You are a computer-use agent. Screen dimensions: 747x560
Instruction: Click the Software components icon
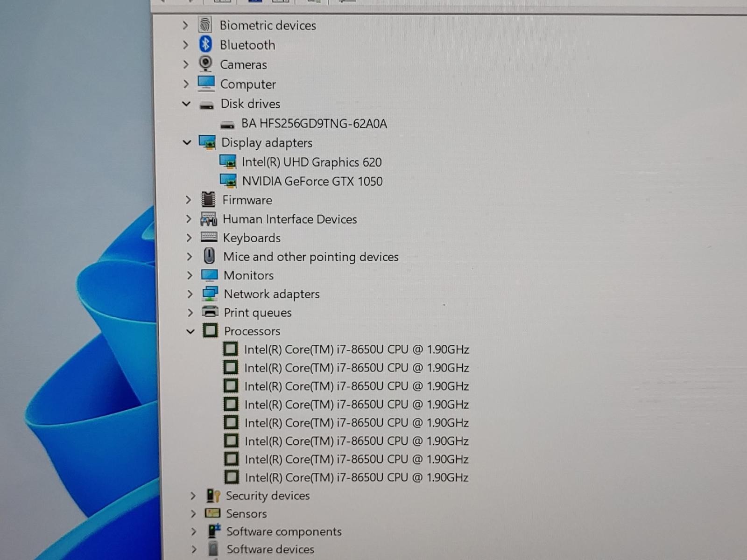click(214, 531)
